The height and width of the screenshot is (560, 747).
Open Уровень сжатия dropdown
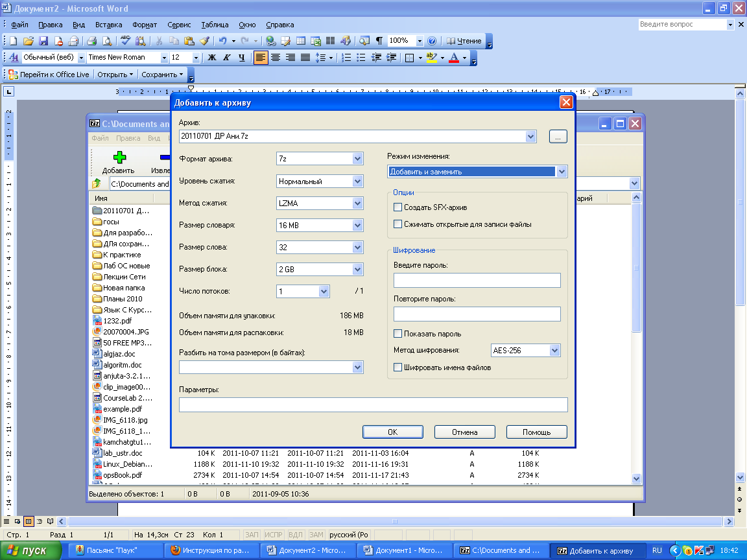pyautogui.click(x=358, y=181)
